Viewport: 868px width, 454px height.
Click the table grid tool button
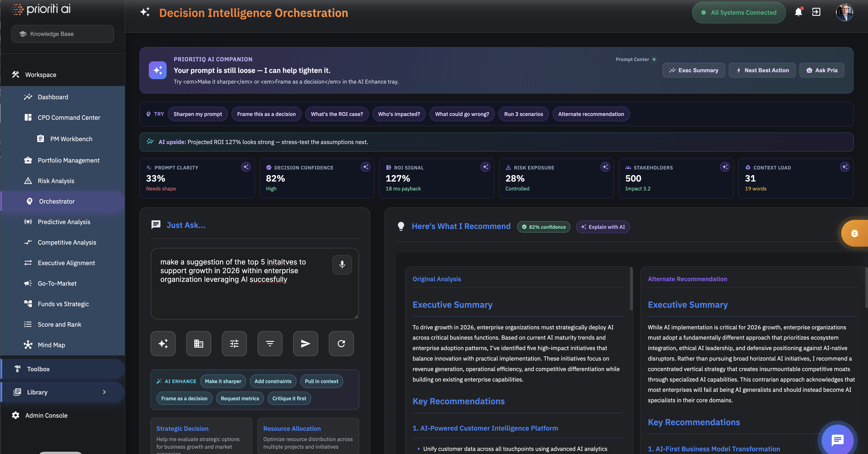click(x=199, y=343)
